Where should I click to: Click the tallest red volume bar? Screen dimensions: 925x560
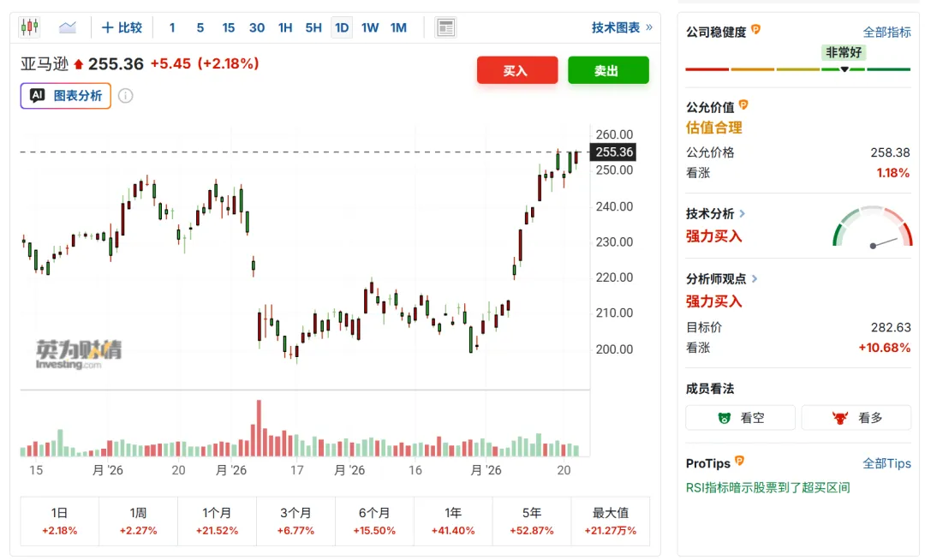tap(259, 428)
